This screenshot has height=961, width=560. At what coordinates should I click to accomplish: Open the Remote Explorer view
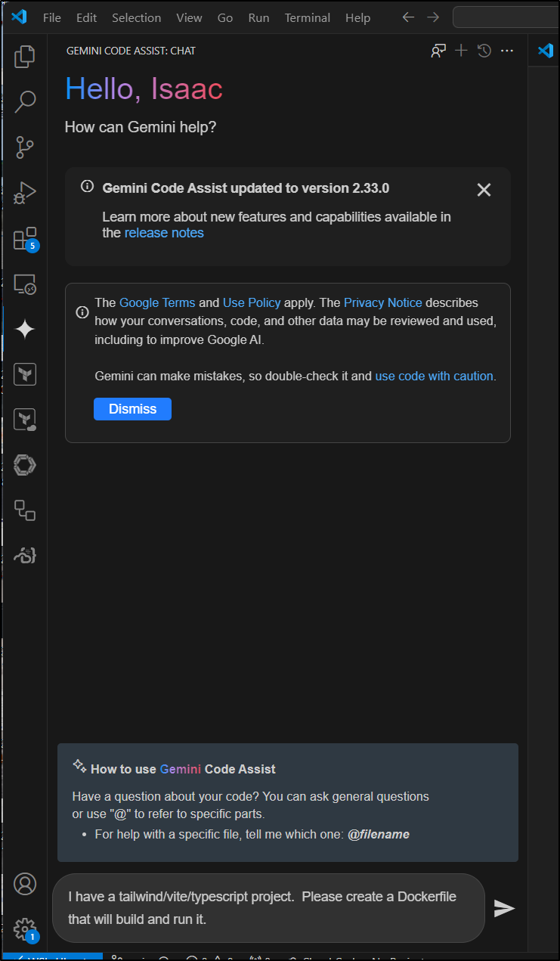point(25,284)
